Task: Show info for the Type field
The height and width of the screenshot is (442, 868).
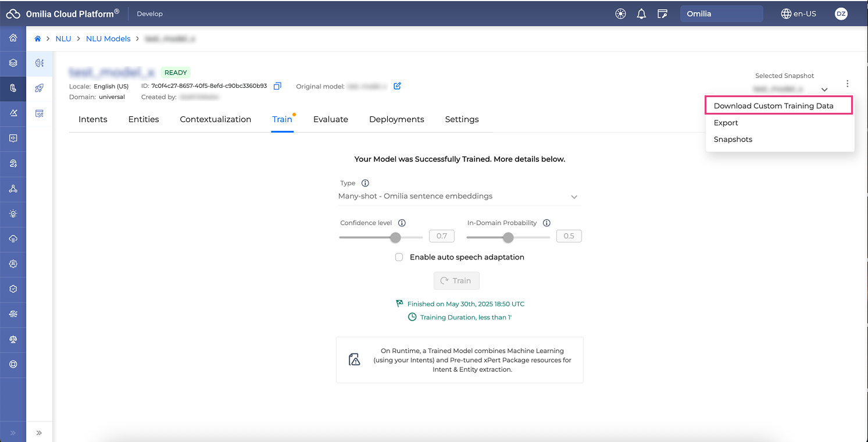Action: 365,183
